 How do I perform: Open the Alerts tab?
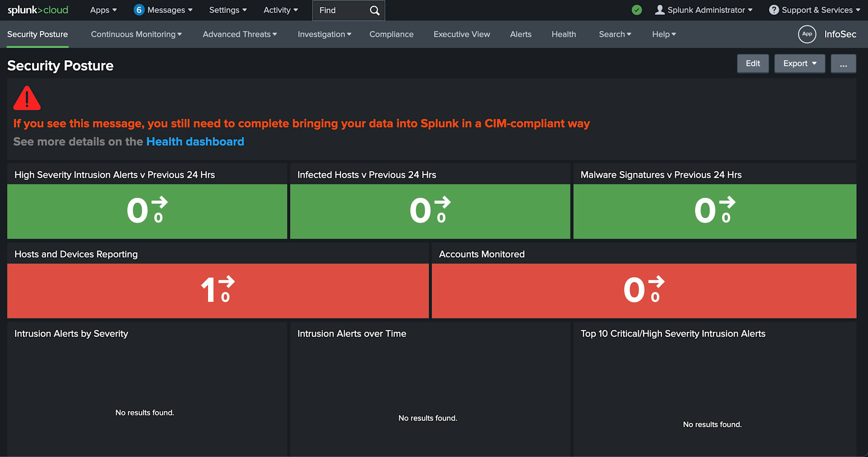point(520,34)
